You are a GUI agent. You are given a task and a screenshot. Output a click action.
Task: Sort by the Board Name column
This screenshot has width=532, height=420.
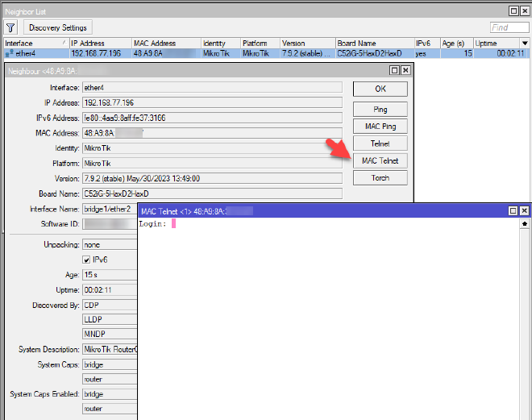(372, 43)
